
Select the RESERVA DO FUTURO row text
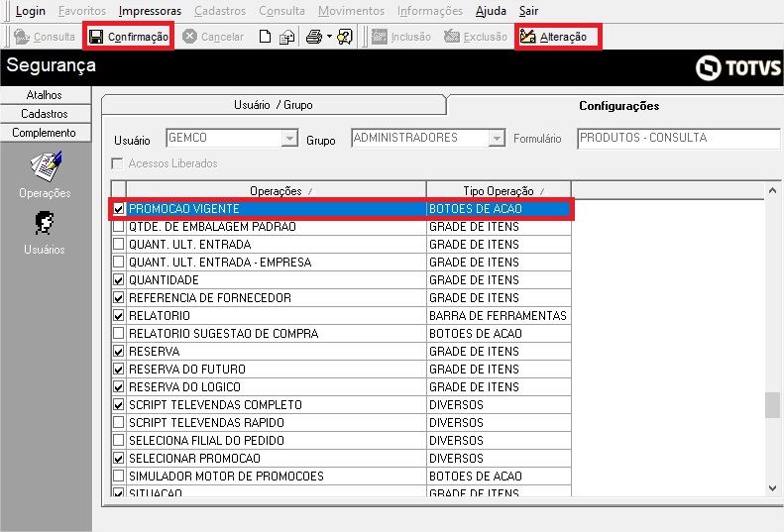[187, 369]
